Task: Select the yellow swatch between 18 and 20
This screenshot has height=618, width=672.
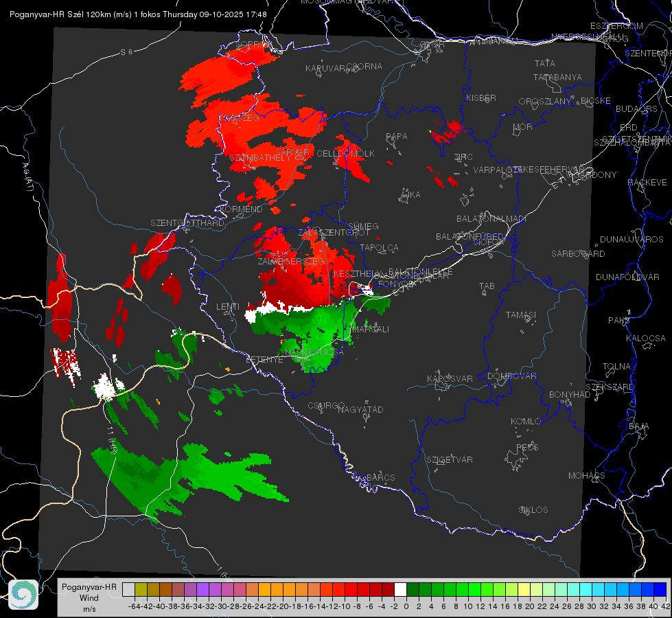Action: [x=524, y=589]
